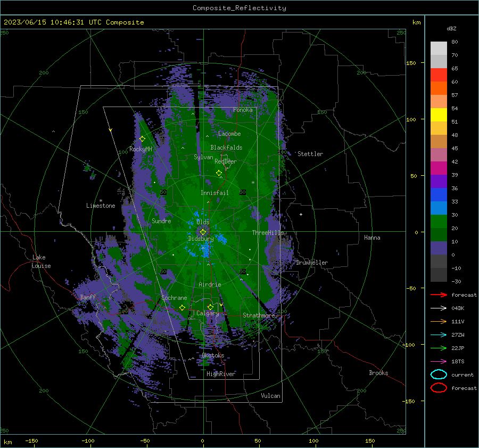Click the bright green swatch between 30 and 20
The image size is (479, 448).
(x=439, y=222)
